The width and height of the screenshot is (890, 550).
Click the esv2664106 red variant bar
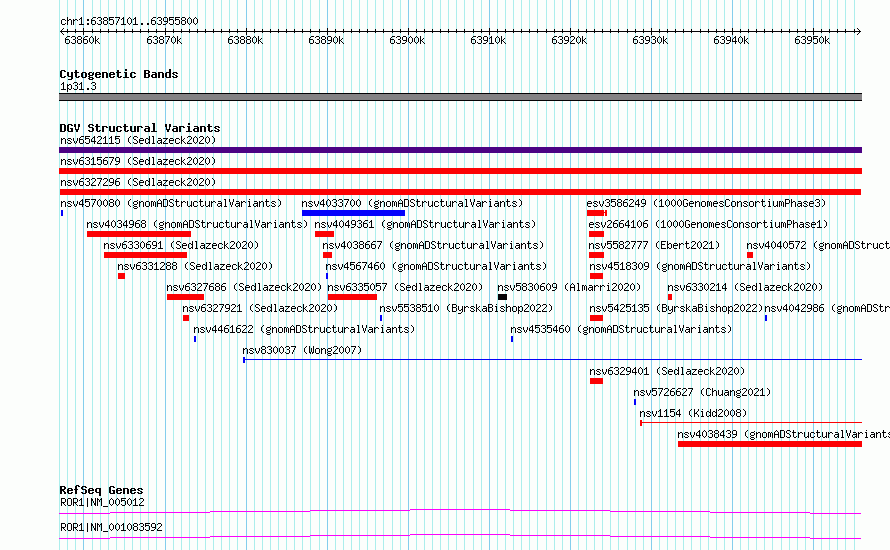[x=596, y=234]
